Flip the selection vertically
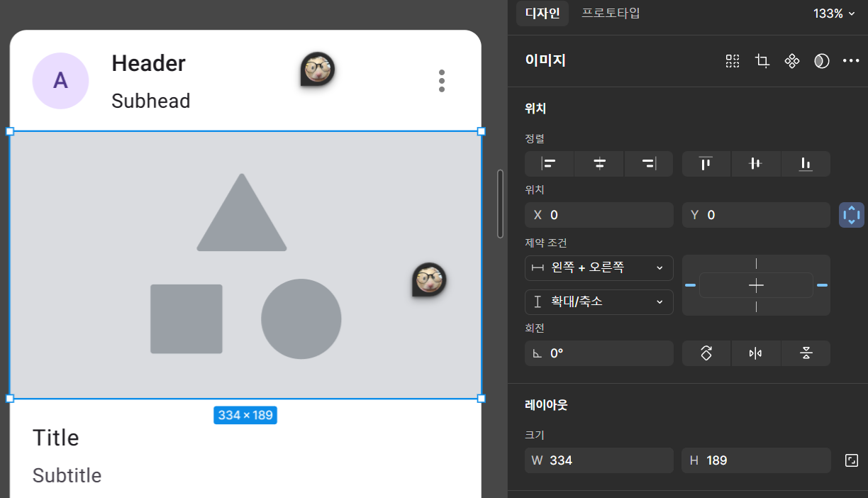Image resolution: width=868 pixels, height=498 pixels. pyautogui.click(x=806, y=353)
